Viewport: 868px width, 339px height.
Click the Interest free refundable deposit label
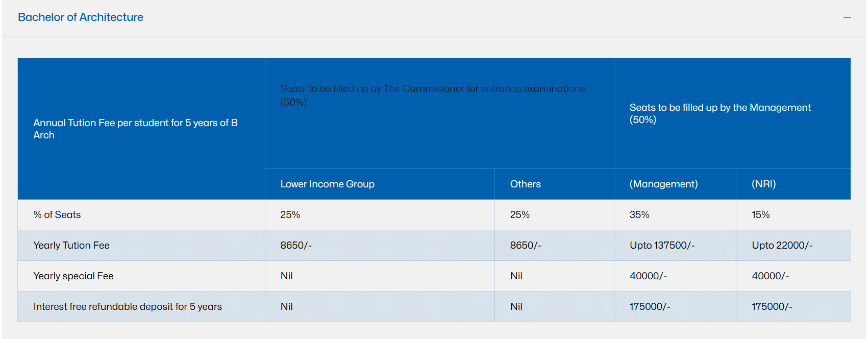[x=128, y=306]
